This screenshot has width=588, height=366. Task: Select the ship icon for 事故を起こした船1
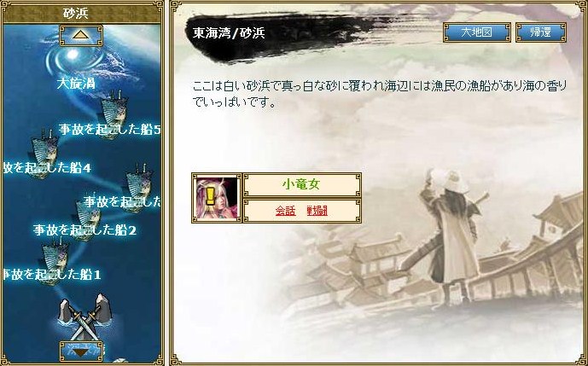click(55, 260)
